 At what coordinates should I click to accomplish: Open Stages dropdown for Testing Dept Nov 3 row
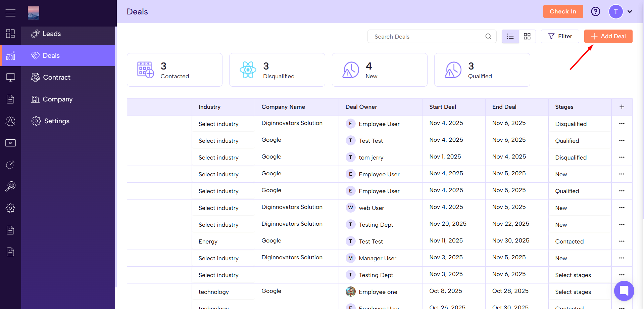[573, 275]
